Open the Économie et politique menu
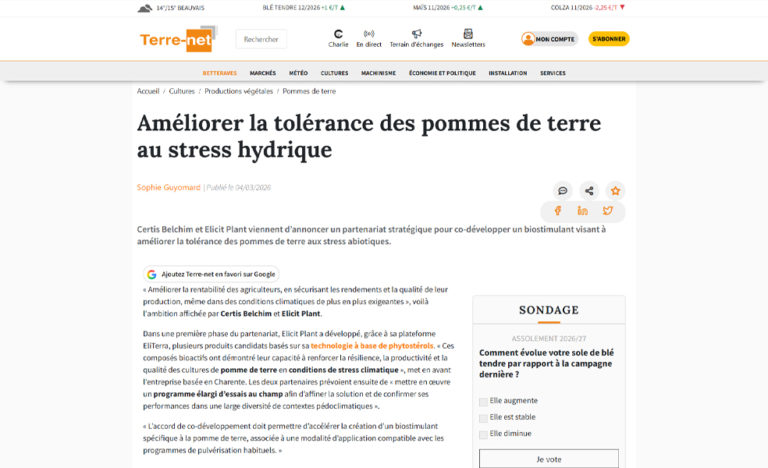Viewport: 768px width, 468px height. click(442, 73)
